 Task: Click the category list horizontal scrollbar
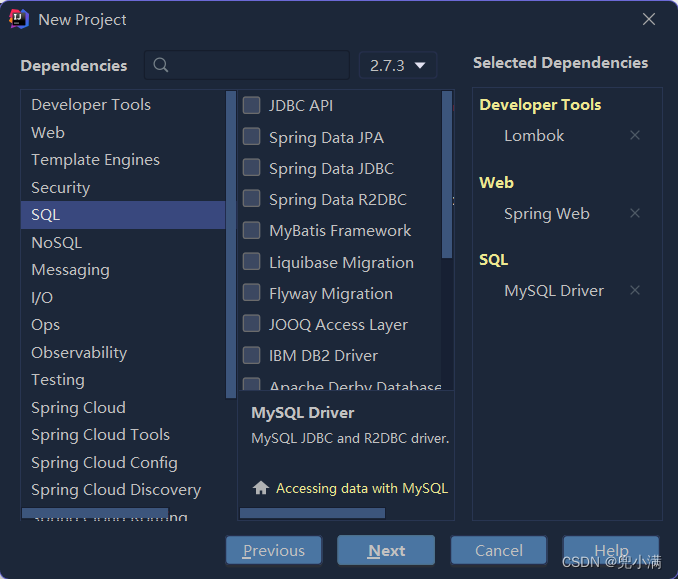[x=95, y=513]
